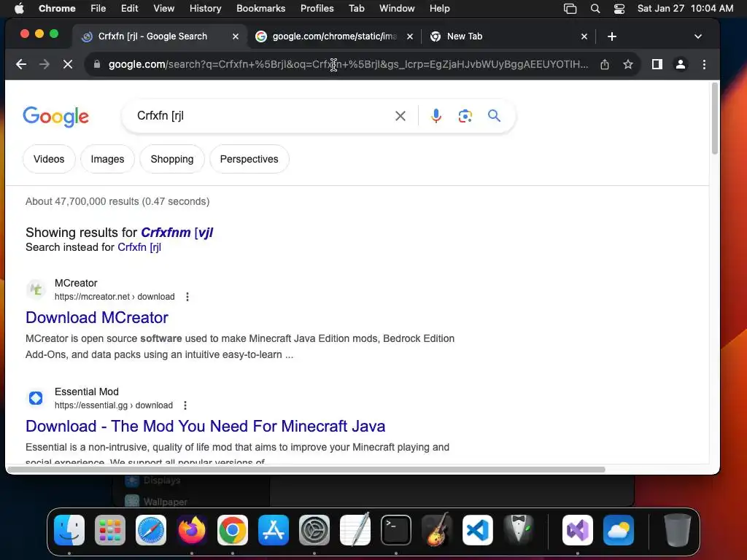
Task: Open a new tab with the plus
Action: coord(612,36)
